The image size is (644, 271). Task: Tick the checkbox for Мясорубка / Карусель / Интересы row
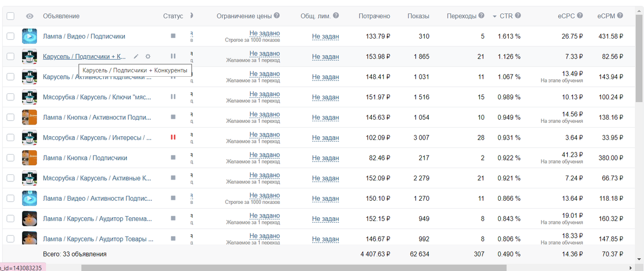pos(10,137)
